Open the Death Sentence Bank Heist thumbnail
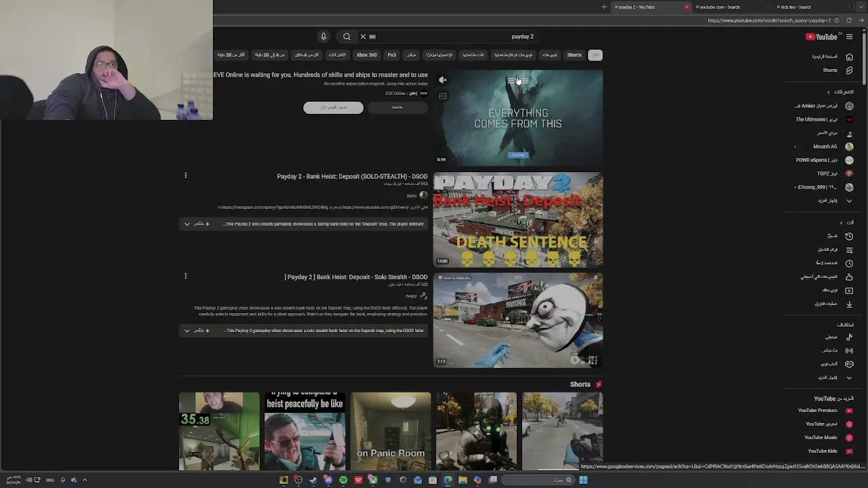Screen dimensions: 868x488 pyautogui.click(x=518, y=220)
